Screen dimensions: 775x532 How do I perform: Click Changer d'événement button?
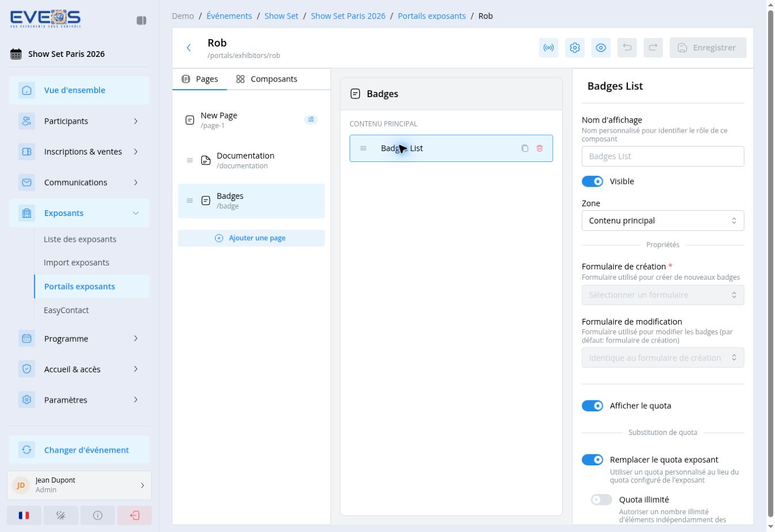coord(79,450)
